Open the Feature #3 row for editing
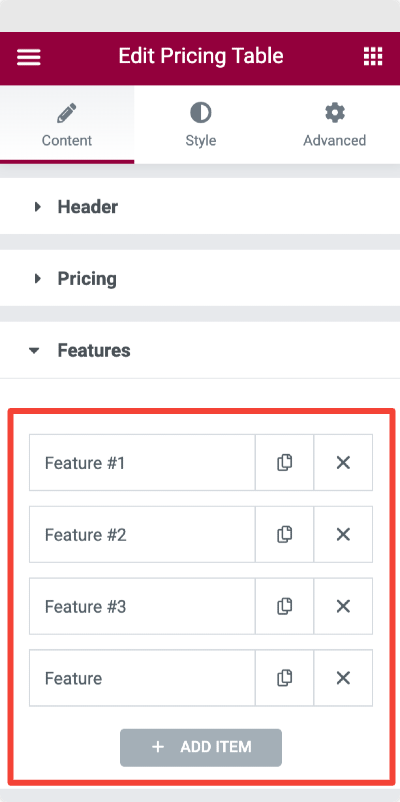Viewport: 400px width, 802px height. (x=142, y=606)
